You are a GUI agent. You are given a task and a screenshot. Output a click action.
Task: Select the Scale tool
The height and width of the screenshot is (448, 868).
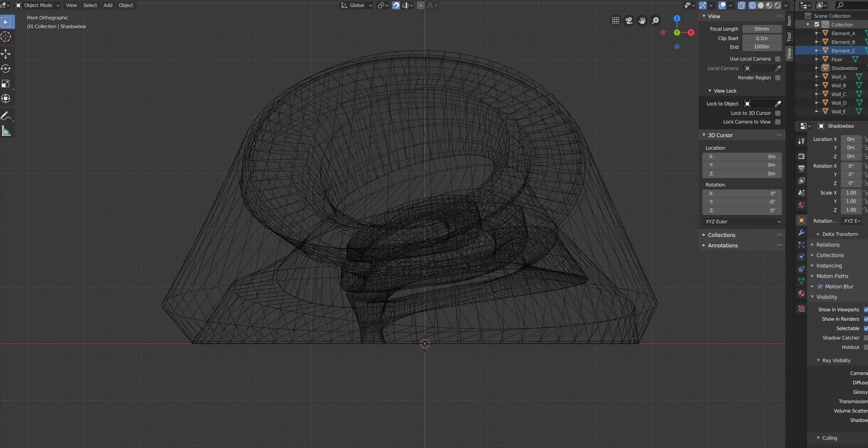pos(6,83)
